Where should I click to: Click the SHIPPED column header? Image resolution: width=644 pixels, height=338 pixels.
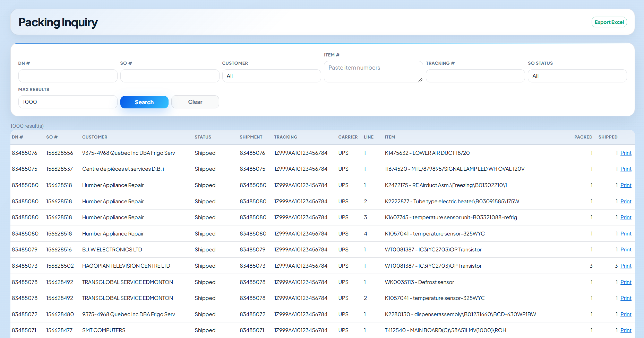[608, 137]
